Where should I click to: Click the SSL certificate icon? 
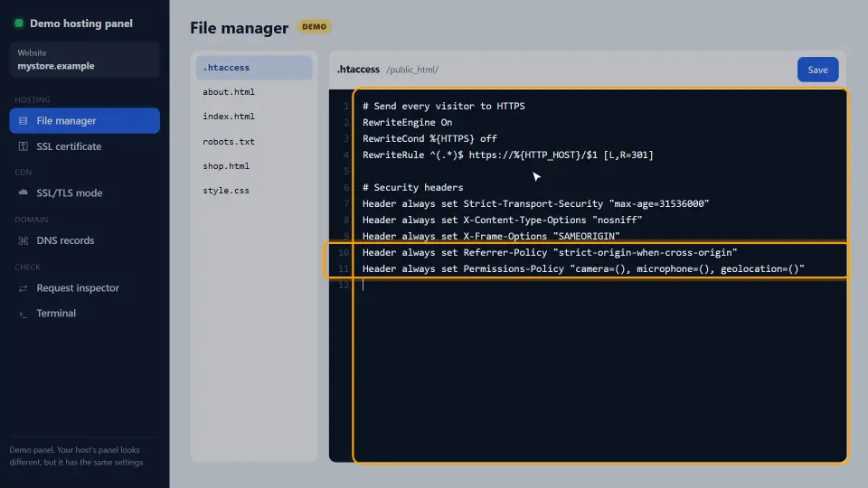[x=23, y=146]
